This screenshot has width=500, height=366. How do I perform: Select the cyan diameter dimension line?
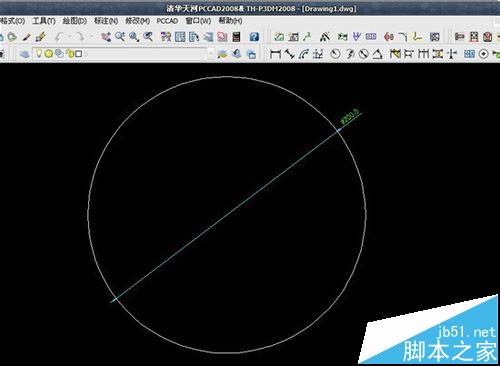(x=227, y=214)
